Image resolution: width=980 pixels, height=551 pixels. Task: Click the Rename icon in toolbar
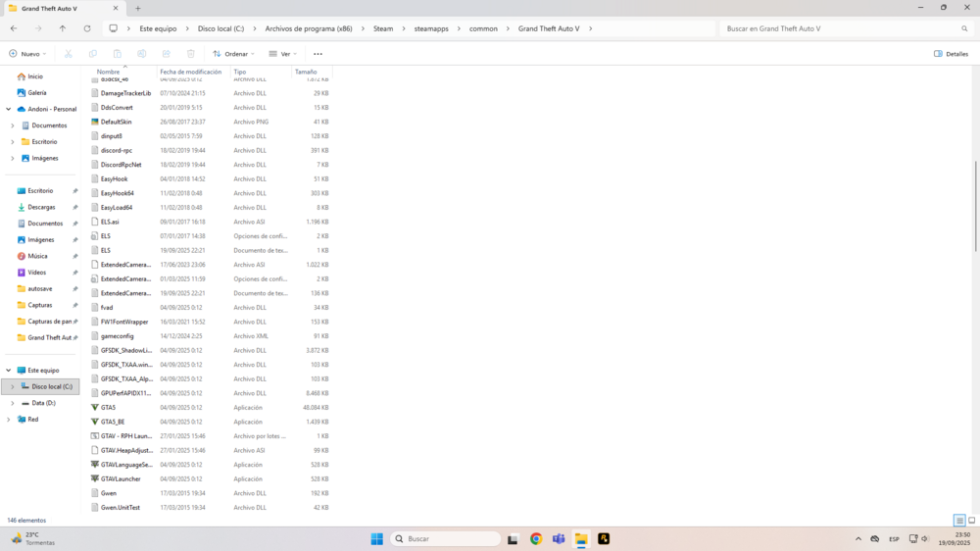(x=142, y=54)
